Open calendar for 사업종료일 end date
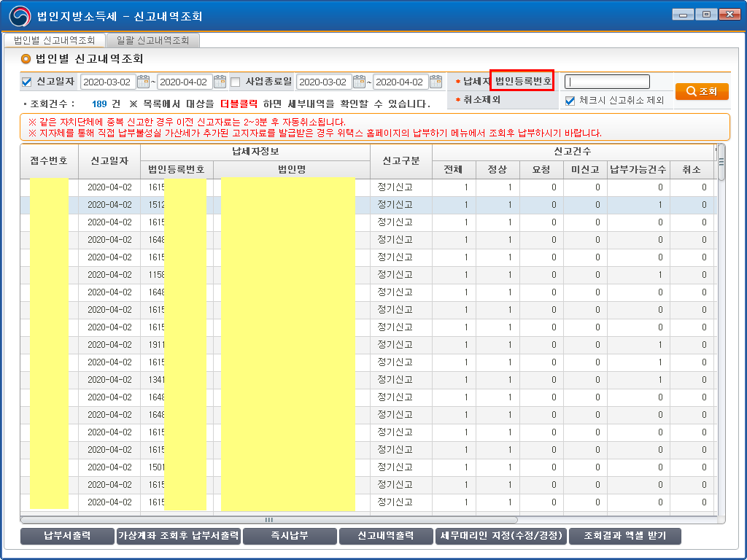The height and width of the screenshot is (560, 747). pyautogui.click(x=436, y=82)
